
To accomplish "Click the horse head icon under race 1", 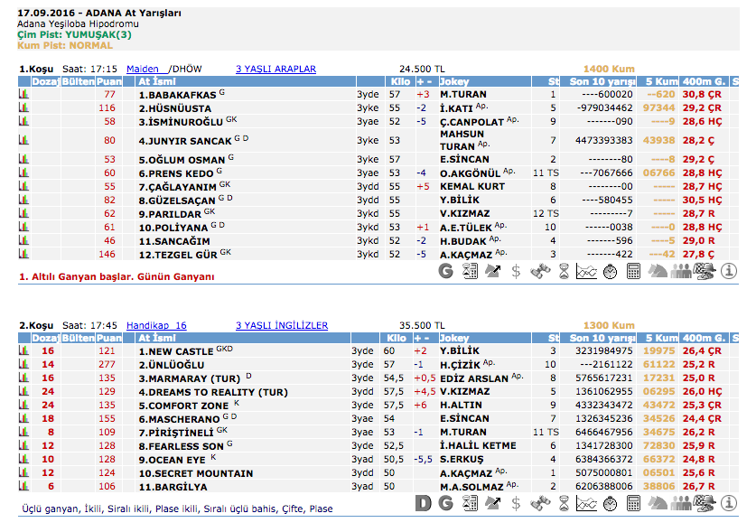I will tap(657, 270).
